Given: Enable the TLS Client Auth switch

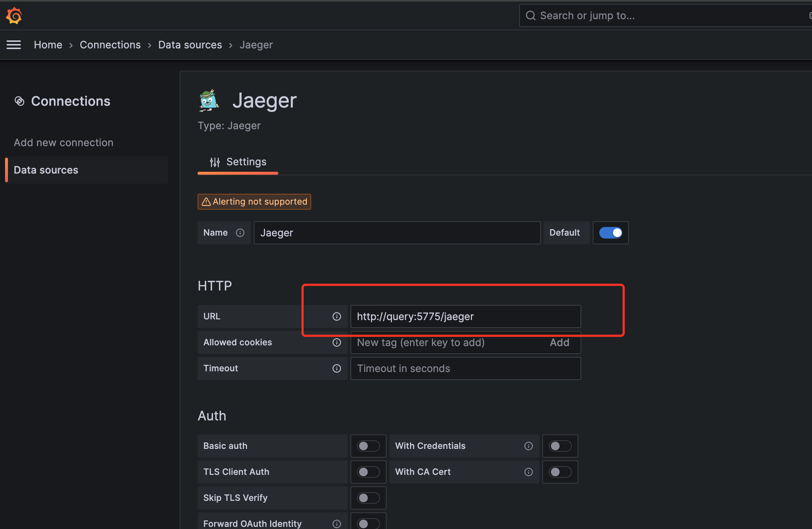Looking at the screenshot, I should pos(368,472).
